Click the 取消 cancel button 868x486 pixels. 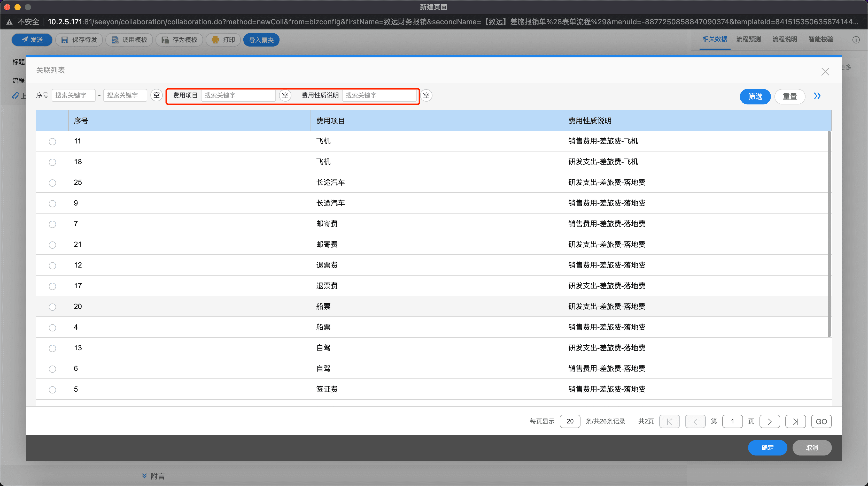click(812, 447)
